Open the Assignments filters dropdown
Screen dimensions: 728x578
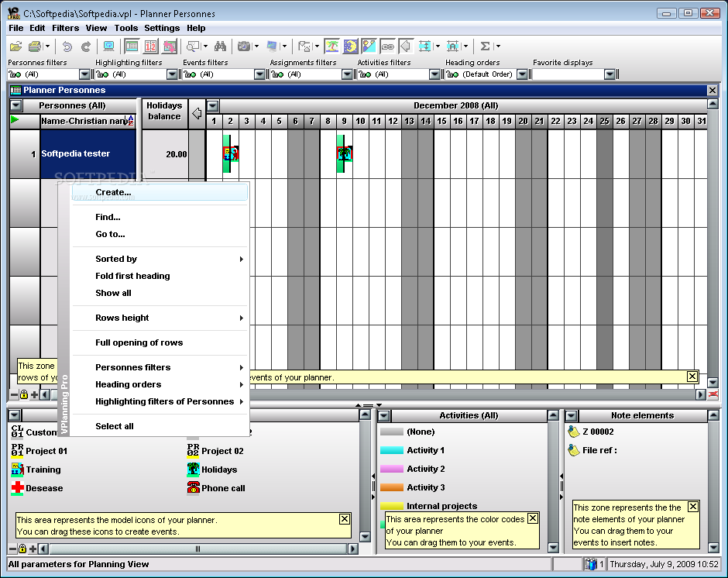pyautogui.click(x=347, y=74)
